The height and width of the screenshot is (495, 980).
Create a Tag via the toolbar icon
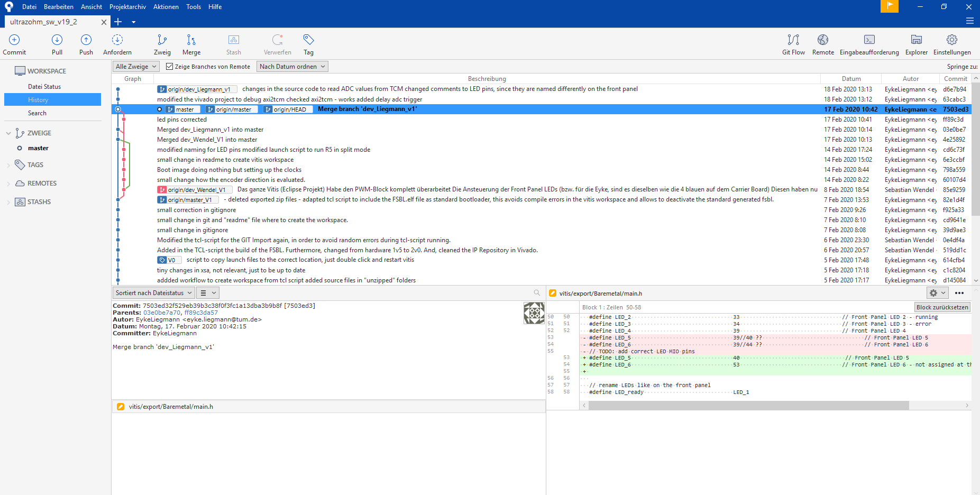click(308, 44)
